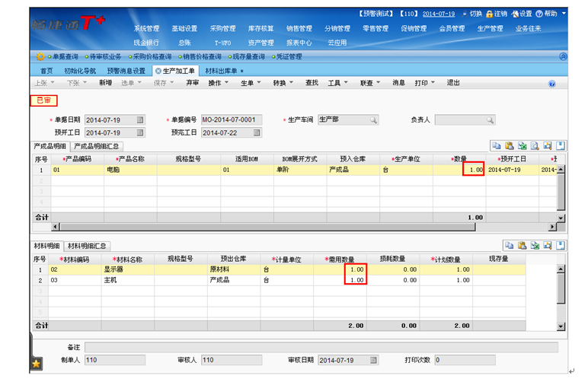Close the 生产加工单 tab
The height and width of the screenshot is (382, 588).
(x=158, y=70)
